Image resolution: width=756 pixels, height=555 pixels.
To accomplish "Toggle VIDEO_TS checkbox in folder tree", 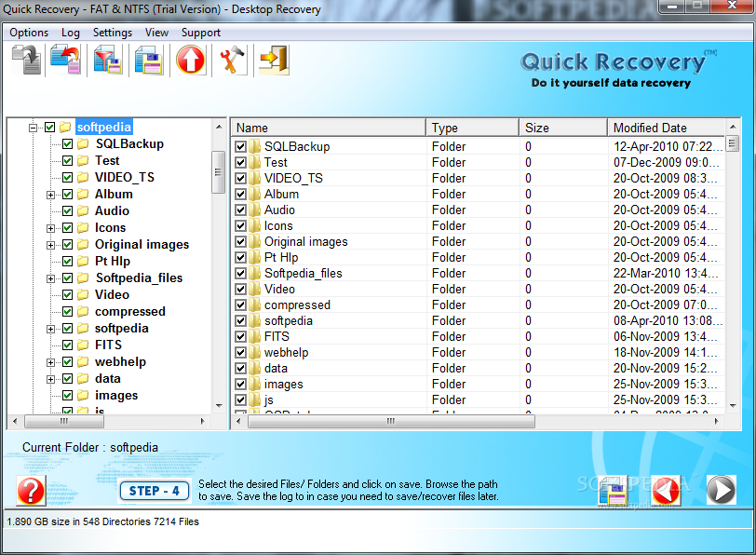I will 67,178.
